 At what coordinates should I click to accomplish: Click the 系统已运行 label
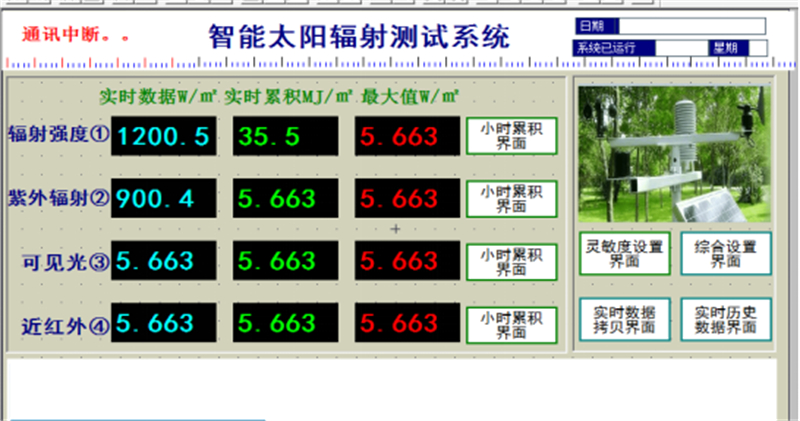[x=614, y=48]
